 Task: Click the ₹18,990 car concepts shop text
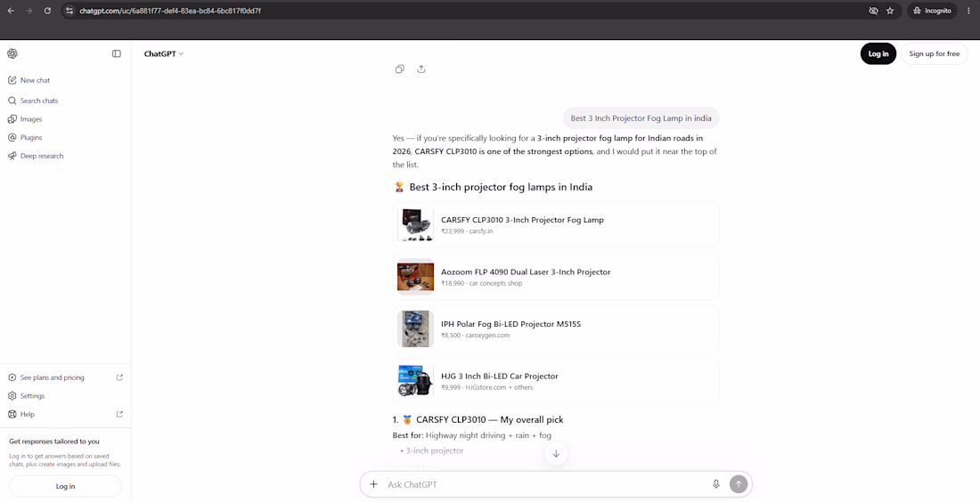[x=481, y=283]
